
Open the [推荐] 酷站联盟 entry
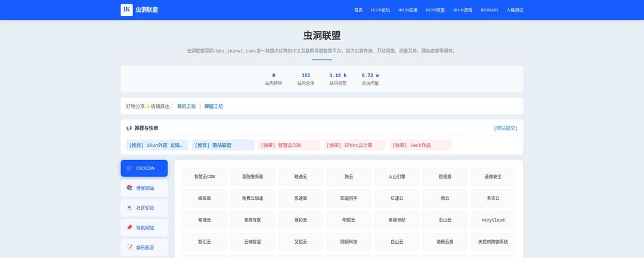tap(223, 145)
